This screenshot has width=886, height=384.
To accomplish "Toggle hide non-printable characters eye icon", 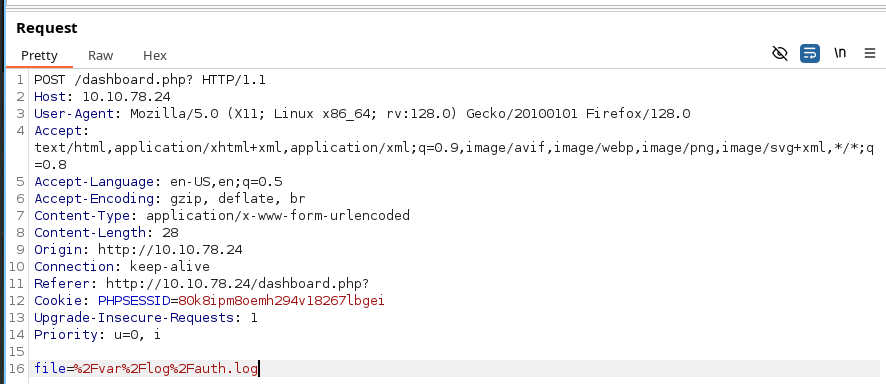I will 780,54.
